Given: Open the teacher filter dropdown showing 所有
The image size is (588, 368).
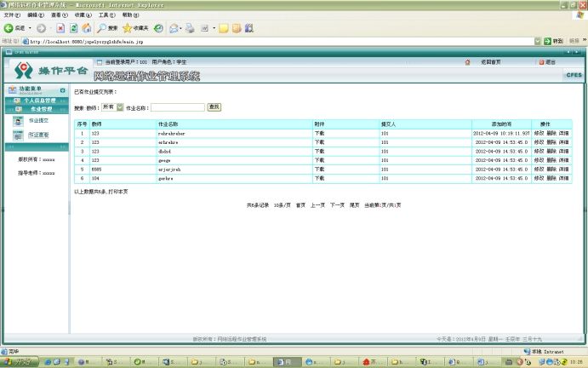Looking at the screenshot, I should (x=112, y=107).
